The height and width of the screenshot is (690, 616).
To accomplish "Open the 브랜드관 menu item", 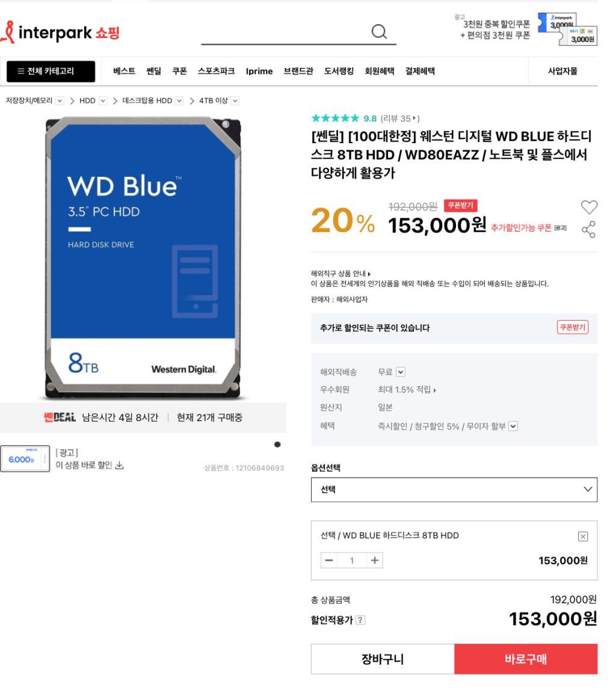I will click(298, 72).
